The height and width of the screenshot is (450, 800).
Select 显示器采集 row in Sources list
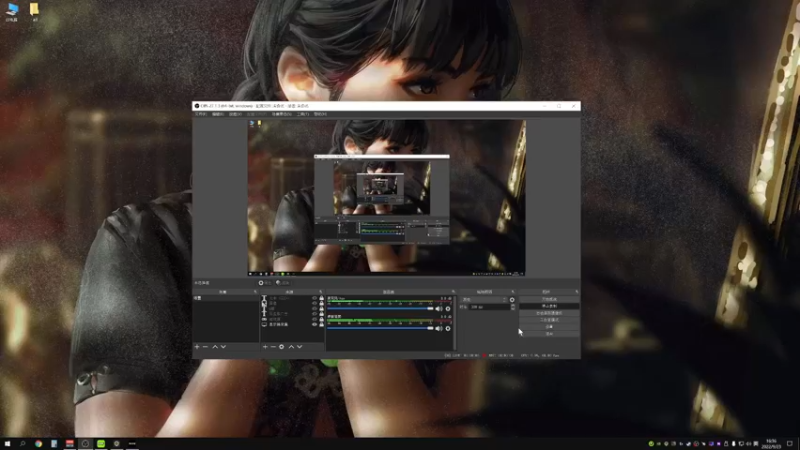click(x=292, y=324)
